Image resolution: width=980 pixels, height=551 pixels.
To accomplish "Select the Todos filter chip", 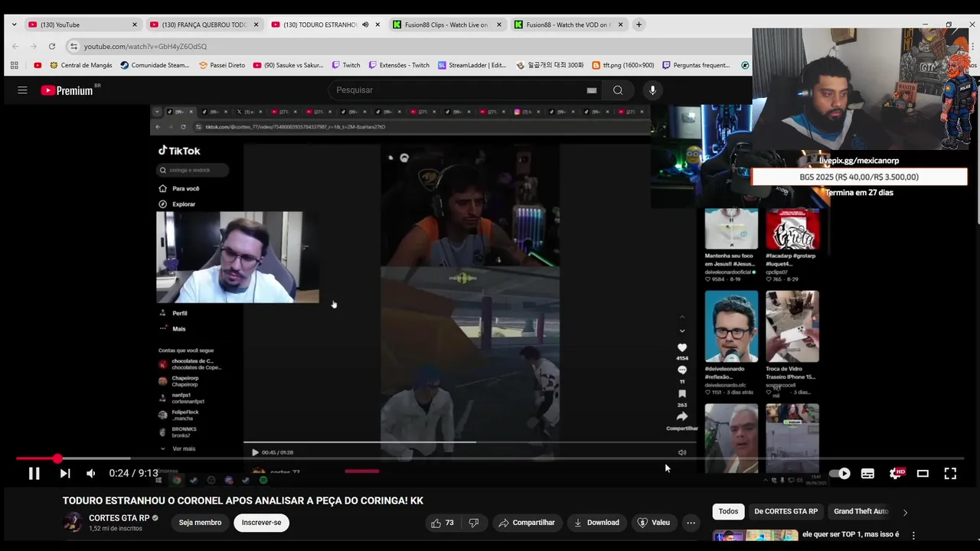I will pos(728,511).
